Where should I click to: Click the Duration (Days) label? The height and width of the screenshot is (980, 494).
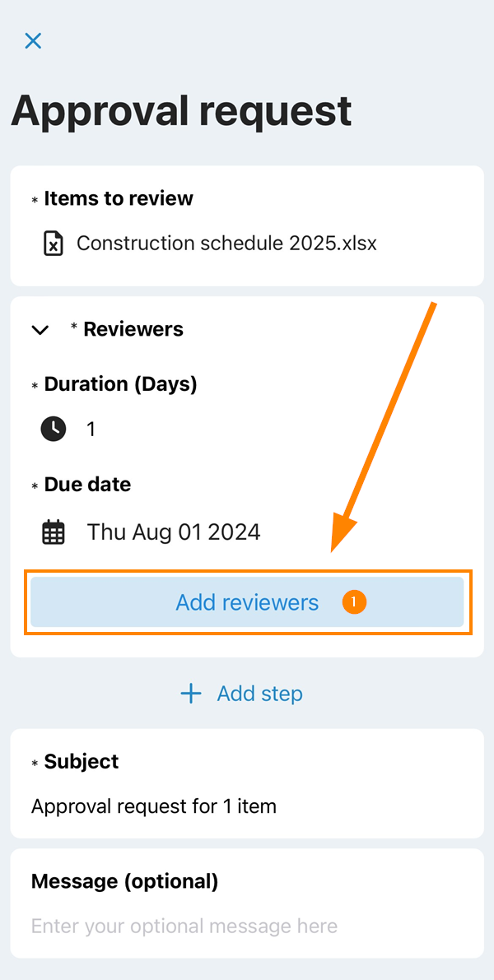point(120,384)
